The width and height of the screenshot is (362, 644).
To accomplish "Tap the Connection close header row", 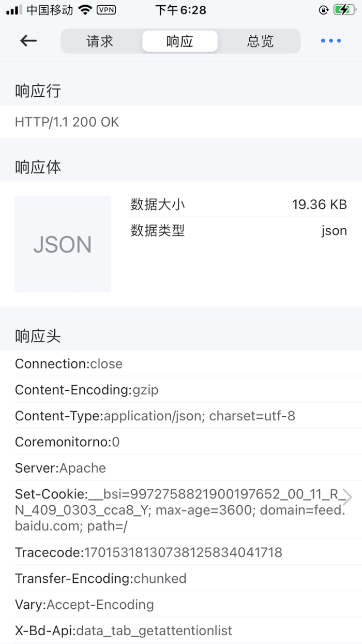I will (69, 363).
